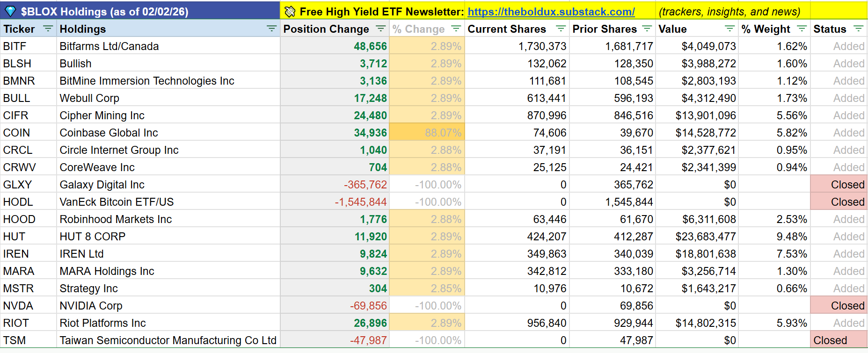The image size is (868, 353).
Task: Open theboldux.substack.com newsletter link
Action: [551, 12]
